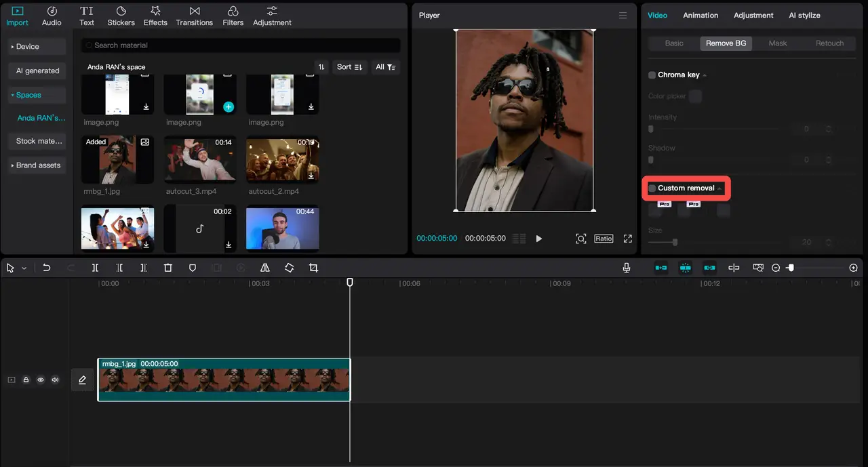This screenshot has height=467, width=868.
Task: Rotate the selected clip
Action: (289, 268)
